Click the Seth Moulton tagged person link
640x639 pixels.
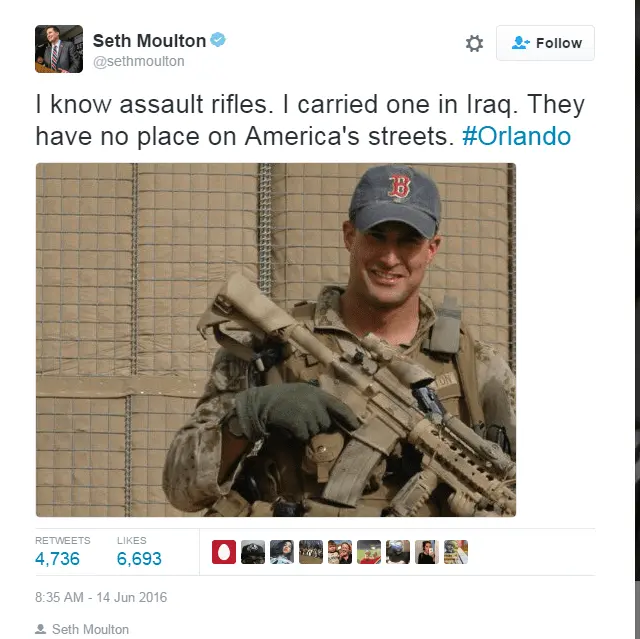(90, 629)
